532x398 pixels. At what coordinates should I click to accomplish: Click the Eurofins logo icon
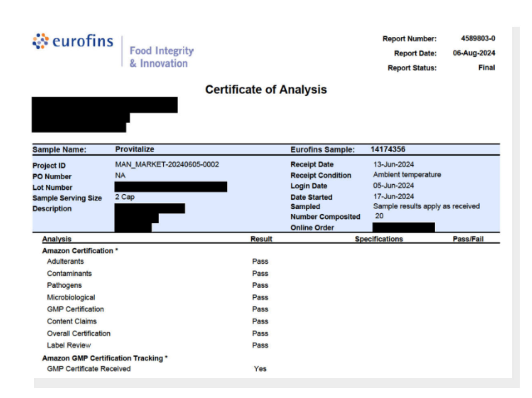click(40, 41)
